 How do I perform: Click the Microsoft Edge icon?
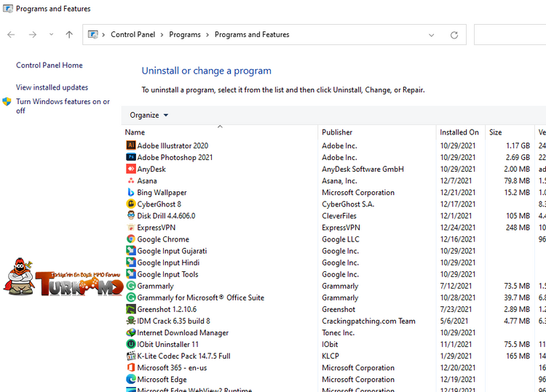(x=131, y=379)
